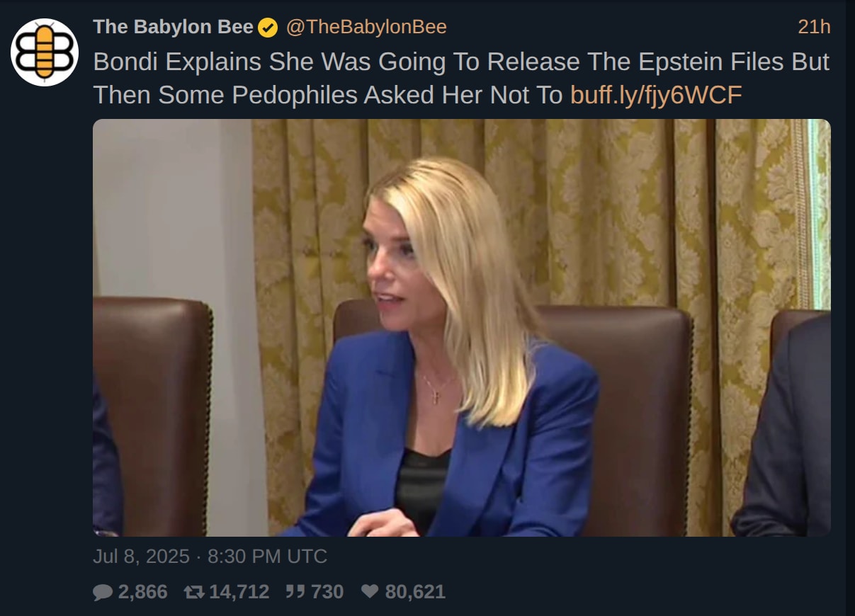The width and height of the screenshot is (855, 616).
Task: Click the Bondi Explains headline text
Action: point(461,79)
